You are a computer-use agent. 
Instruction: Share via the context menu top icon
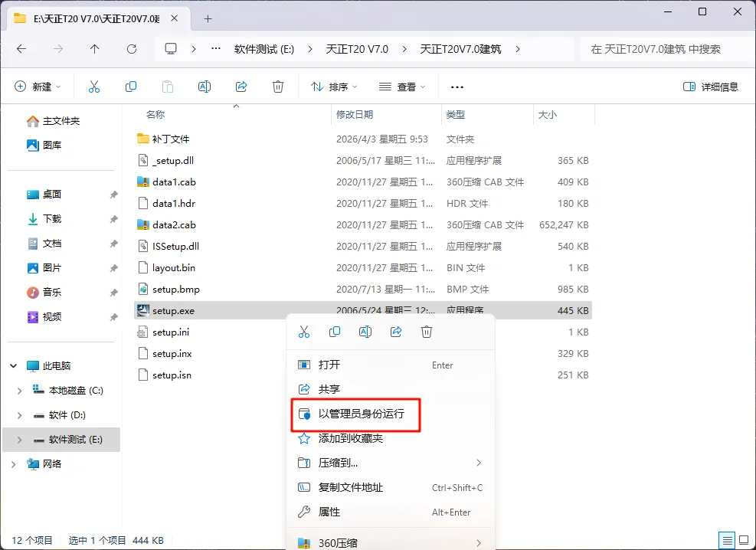396,332
